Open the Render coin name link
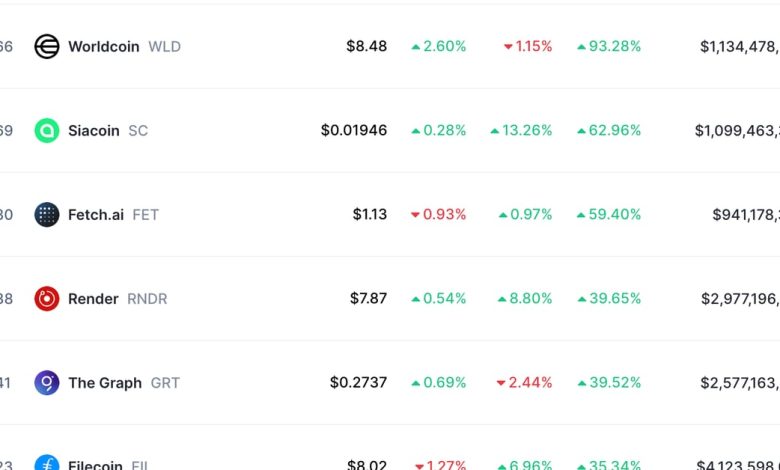Screen dimensions: 780x470 click(93, 298)
